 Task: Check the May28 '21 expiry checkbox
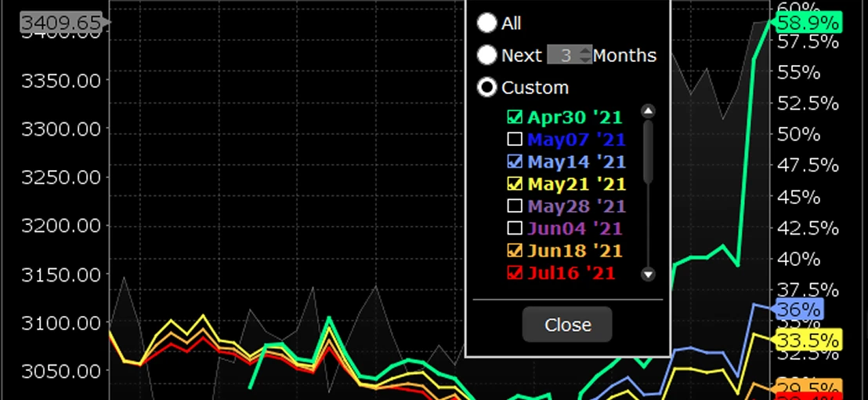pos(515,206)
